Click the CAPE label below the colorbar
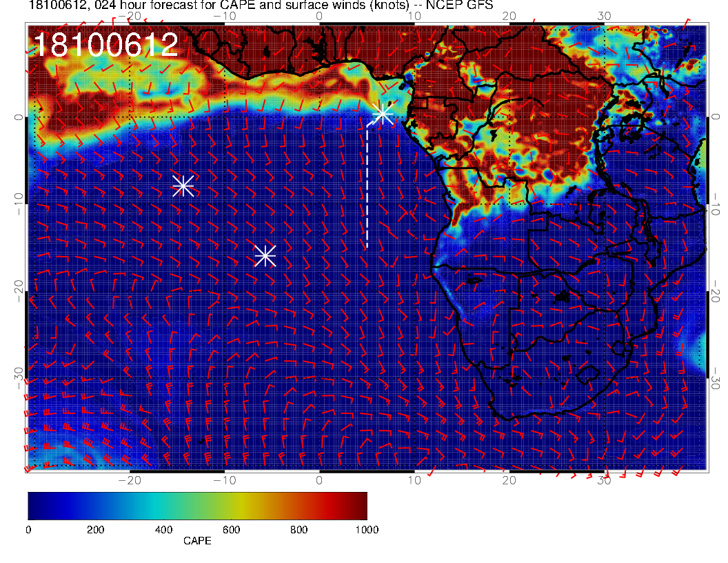 click(197, 541)
